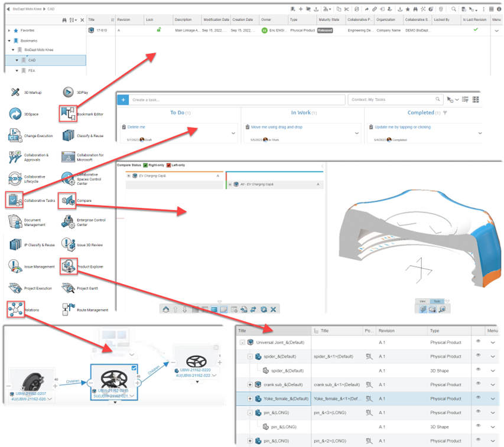Toggle visibility eye for Universal Joint row
The width and height of the screenshot is (504, 447).
[477, 342]
